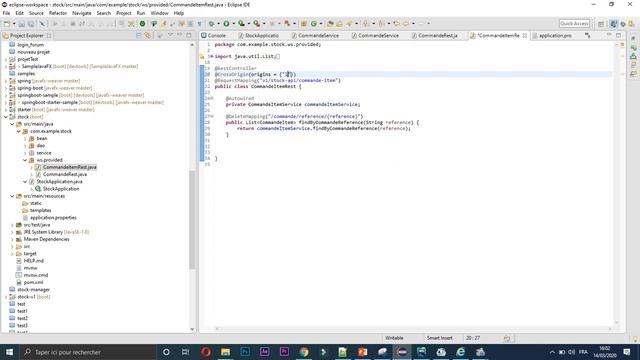This screenshot has width=640, height=360.
Task: Show the hidden editor tabs list
Action: point(588,36)
